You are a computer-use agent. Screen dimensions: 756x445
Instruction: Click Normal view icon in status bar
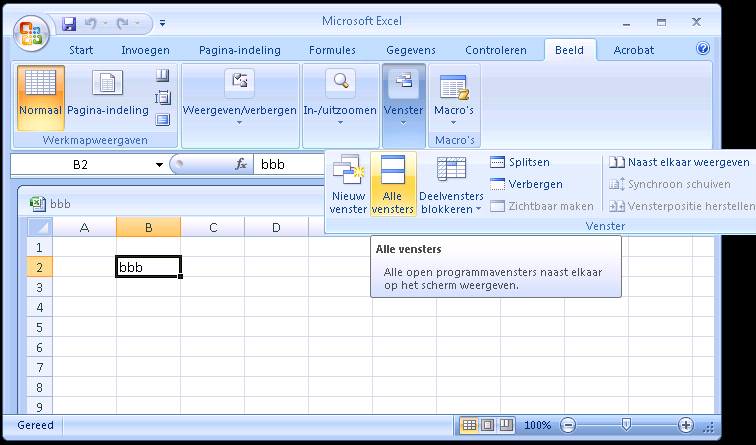469,425
